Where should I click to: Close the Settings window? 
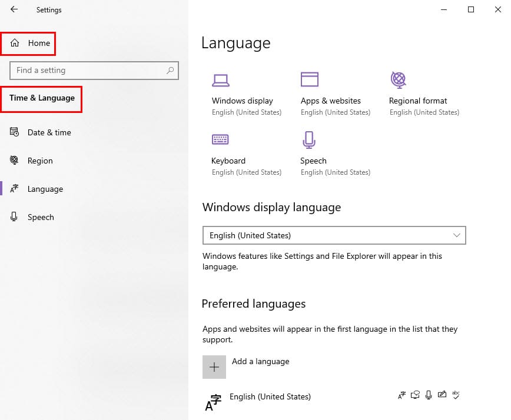(498, 9)
